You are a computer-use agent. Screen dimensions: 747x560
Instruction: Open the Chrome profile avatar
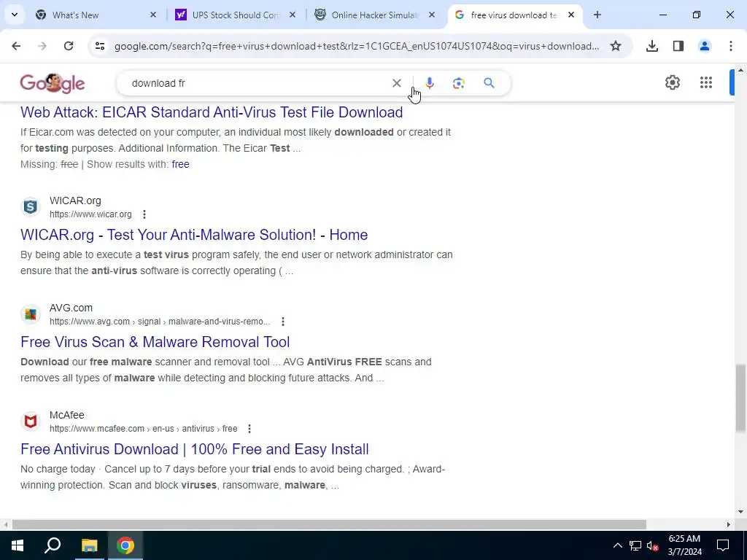coord(704,46)
